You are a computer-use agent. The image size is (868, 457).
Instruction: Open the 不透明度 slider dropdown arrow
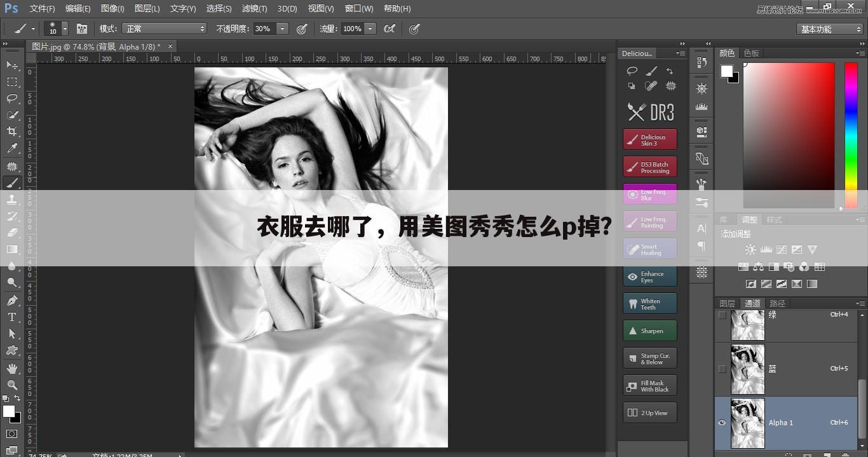point(283,29)
